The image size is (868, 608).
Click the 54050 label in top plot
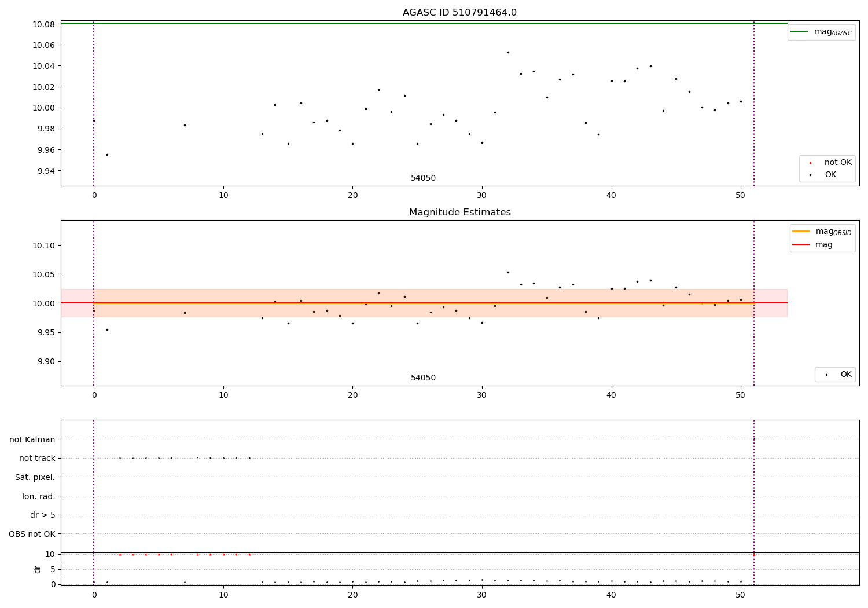click(x=423, y=178)
